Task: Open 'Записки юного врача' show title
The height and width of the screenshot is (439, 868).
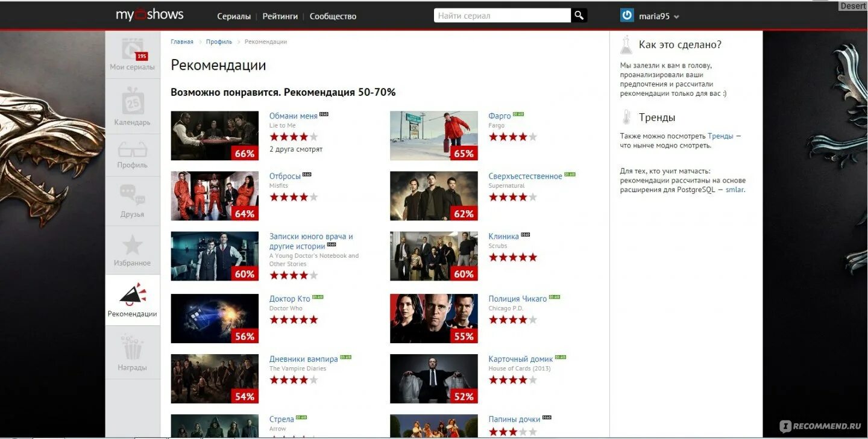Action: tap(311, 241)
